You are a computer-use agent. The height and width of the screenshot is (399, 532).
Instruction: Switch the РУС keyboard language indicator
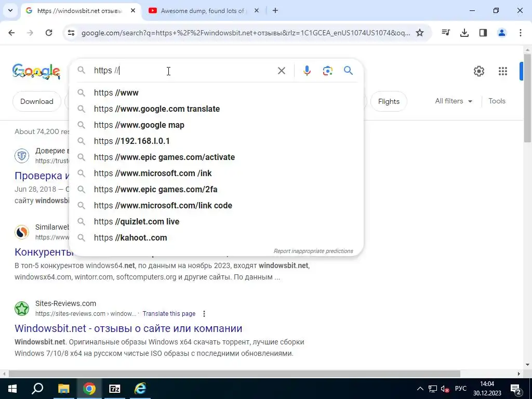(460, 389)
